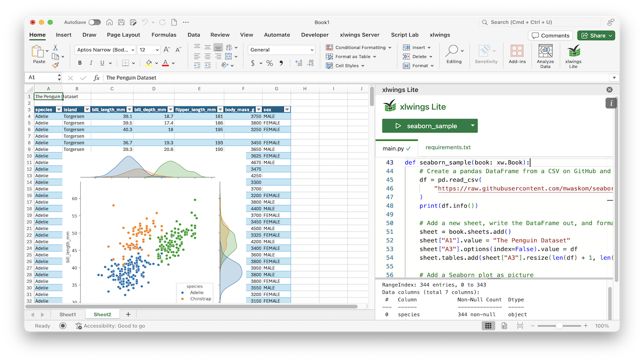Open xlwings Lite from the ribbon
The height and width of the screenshot is (362, 644).
pos(573,57)
